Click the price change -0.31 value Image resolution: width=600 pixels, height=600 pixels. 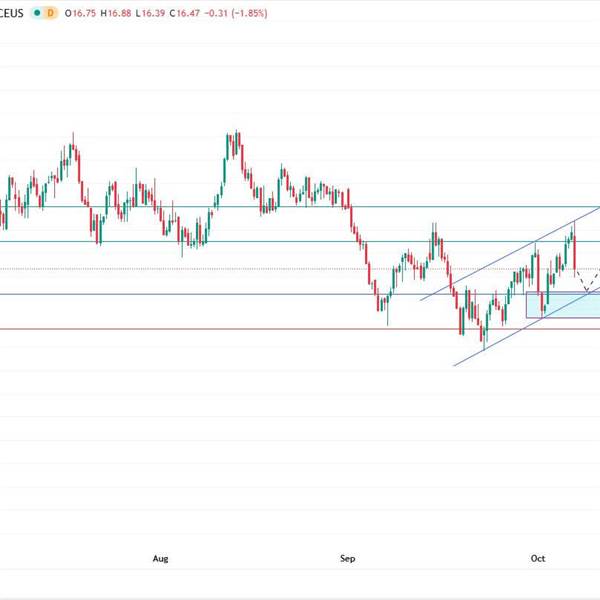coord(216,13)
